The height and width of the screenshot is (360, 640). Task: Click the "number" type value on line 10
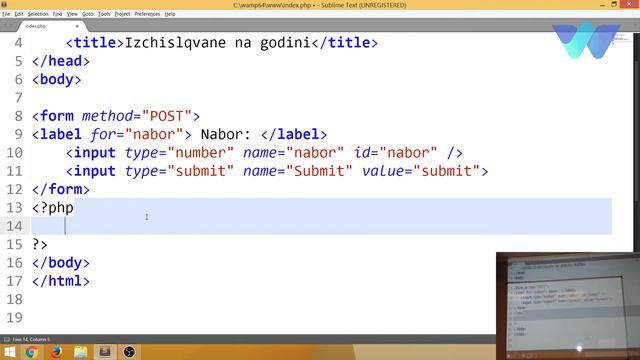pos(200,153)
